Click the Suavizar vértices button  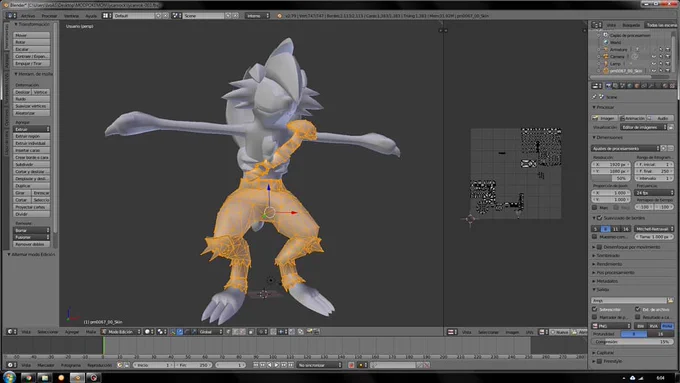31,106
